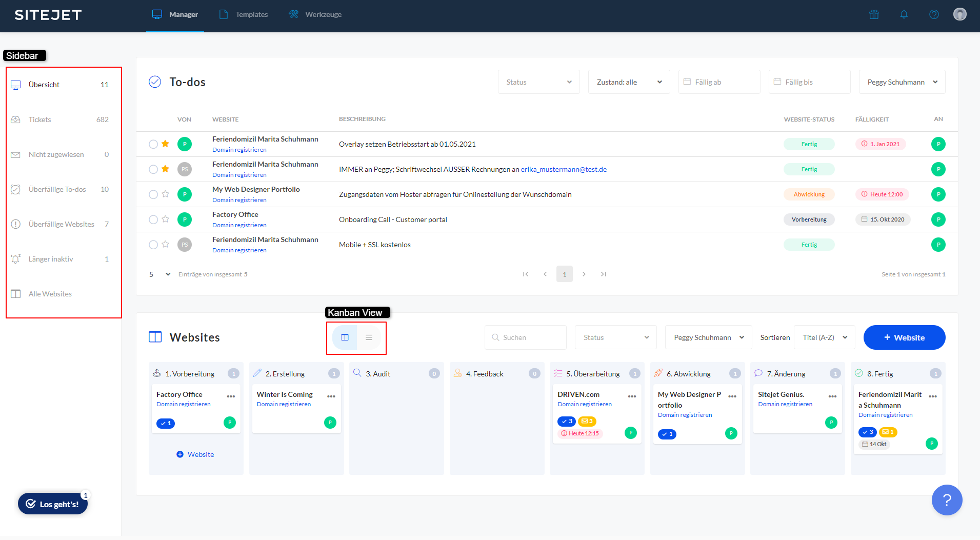Image resolution: width=980 pixels, height=540 pixels.
Task: Click the To-dos checkmark heading icon
Action: click(x=155, y=82)
